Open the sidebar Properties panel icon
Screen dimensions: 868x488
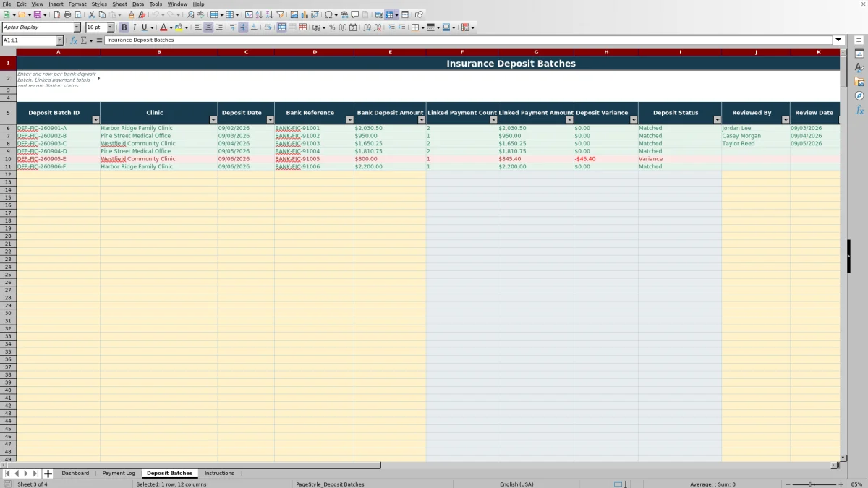[x=859, y=54]
